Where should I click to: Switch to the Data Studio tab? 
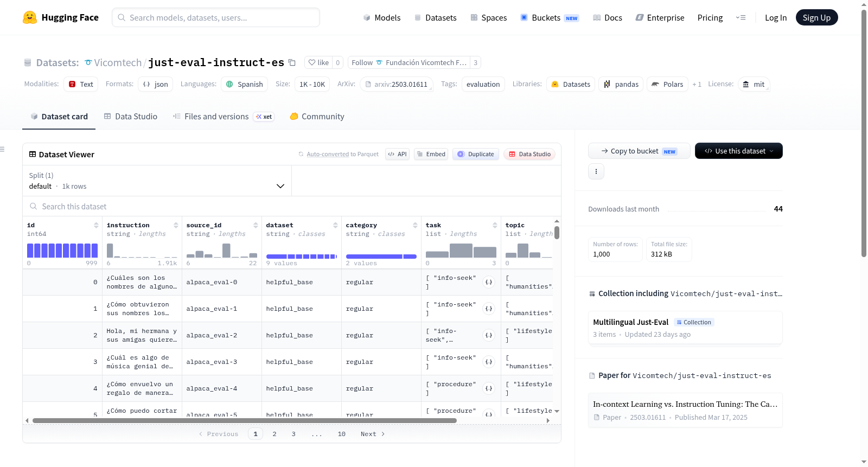[131, 116]
